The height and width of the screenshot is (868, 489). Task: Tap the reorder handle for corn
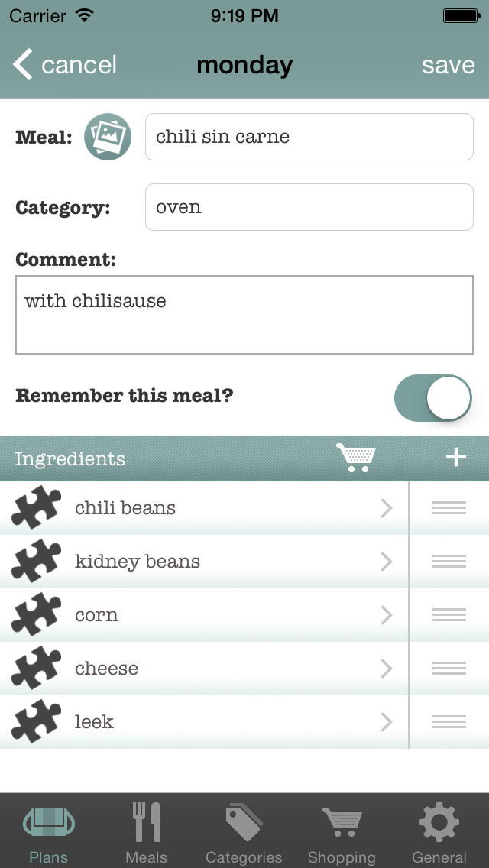pos(449,615)
